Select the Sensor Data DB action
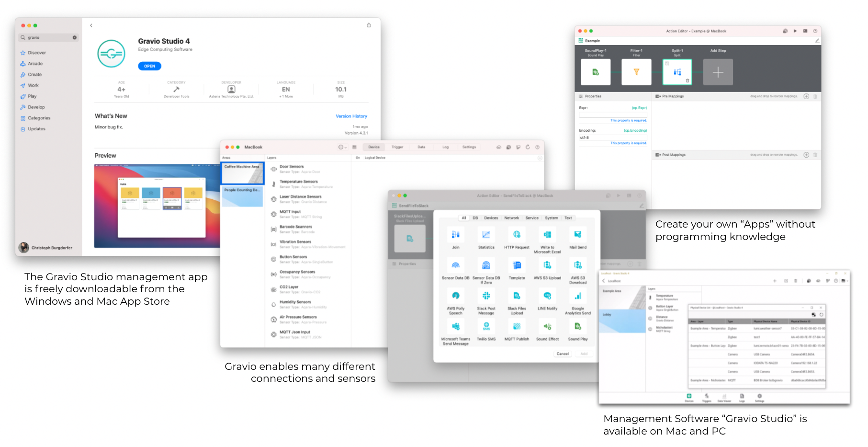 (456, 265)
